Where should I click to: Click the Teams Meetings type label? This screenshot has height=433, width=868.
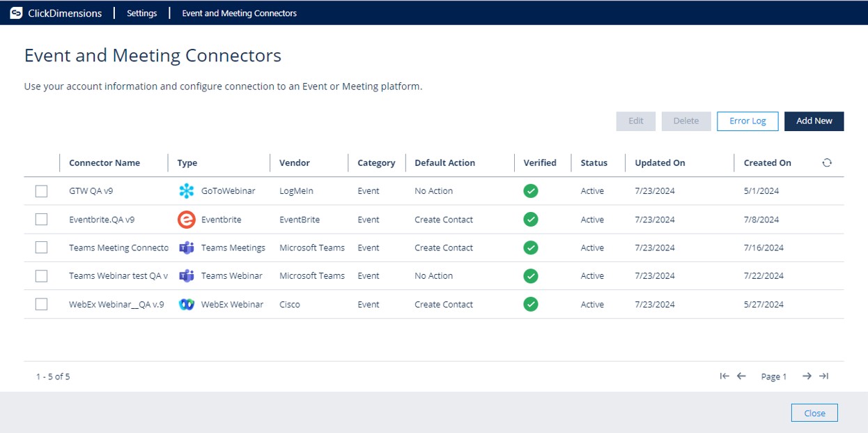tap(233, 248)
